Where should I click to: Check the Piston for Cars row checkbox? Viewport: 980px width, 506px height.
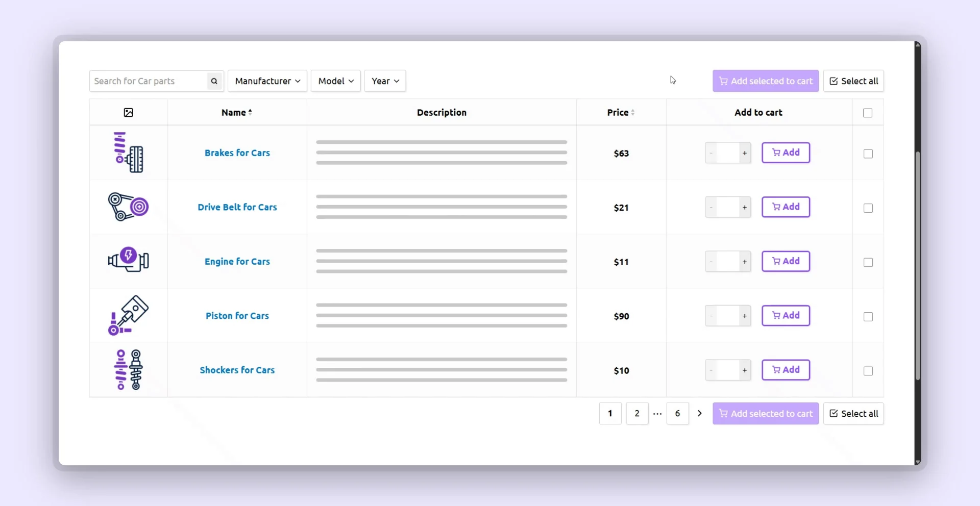click(x=868, y=317)
